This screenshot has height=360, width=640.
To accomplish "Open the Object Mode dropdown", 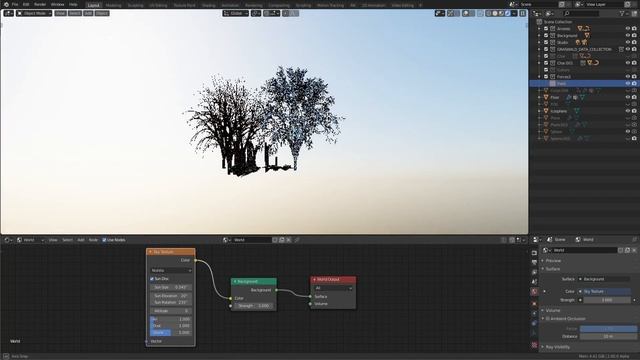I will (34, 13).
